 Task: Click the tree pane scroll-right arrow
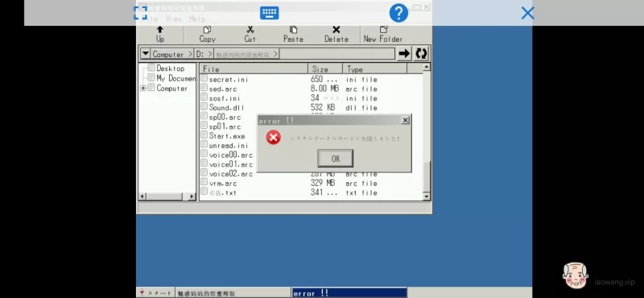point(192,197)
